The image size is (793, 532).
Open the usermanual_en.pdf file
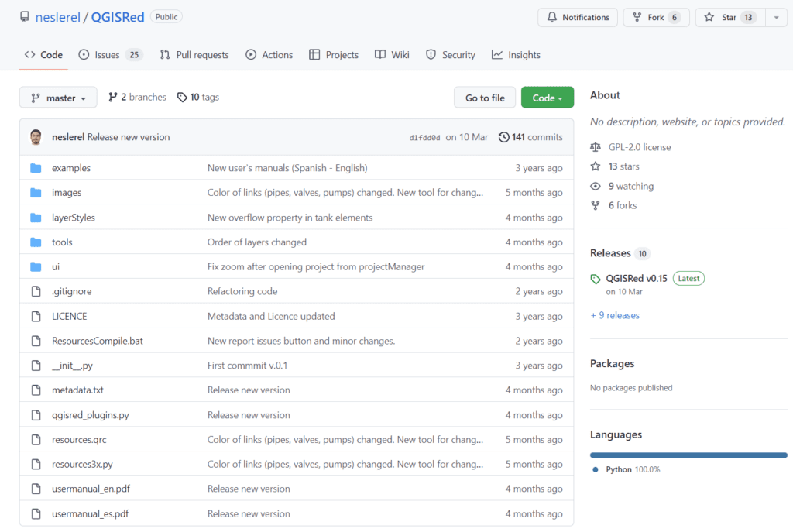(x=90, y=489)
